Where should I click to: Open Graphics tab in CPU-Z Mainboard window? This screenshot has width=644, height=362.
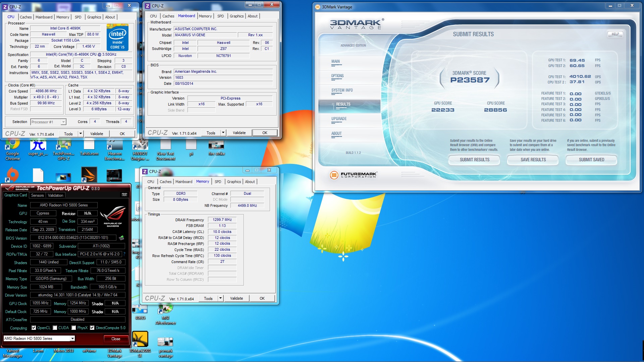click(x=236, y=16)
